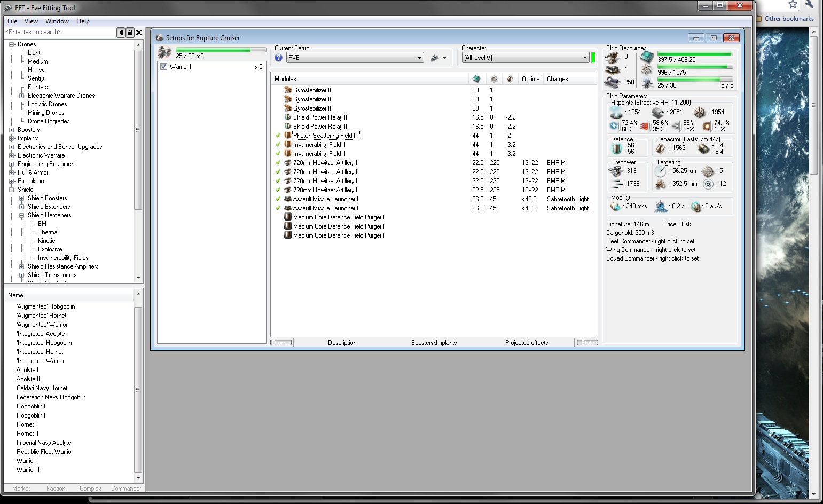Click the kinetic resistance icon
The height and width of the screenshot is (504, 823).
(676, 126)
